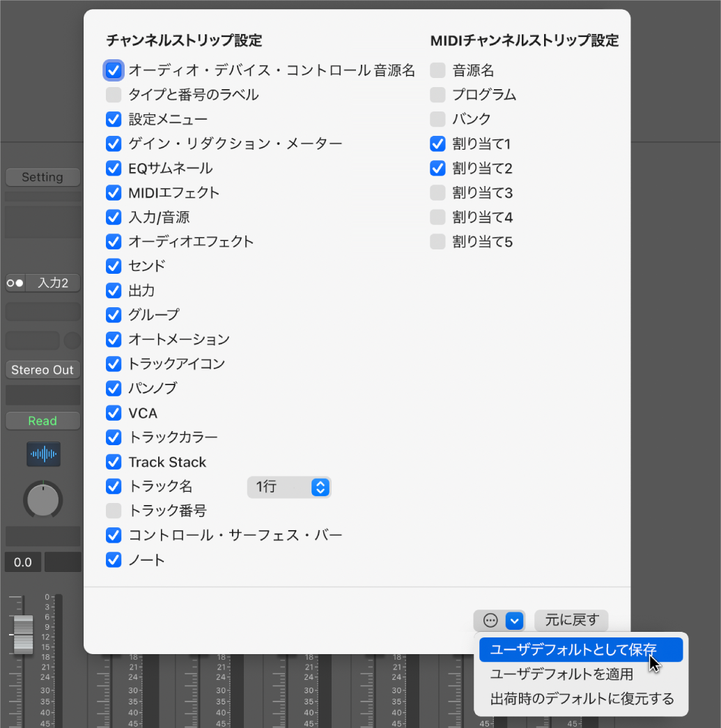Screen dimensions: 721x728
Task: Open the blue chevron preset dropdown
Action: [x=514, y=620]
